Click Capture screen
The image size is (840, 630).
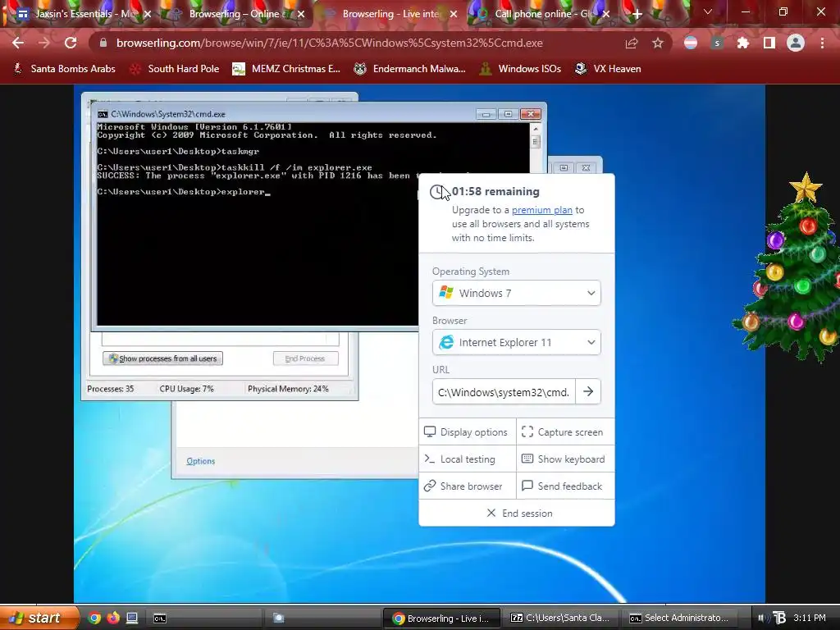click(565, 431)
